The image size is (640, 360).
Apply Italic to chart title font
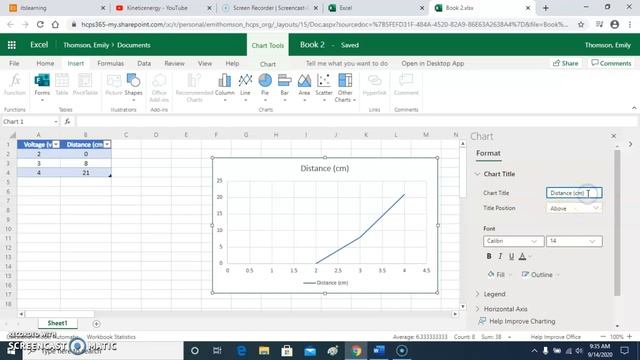[500, 256]
